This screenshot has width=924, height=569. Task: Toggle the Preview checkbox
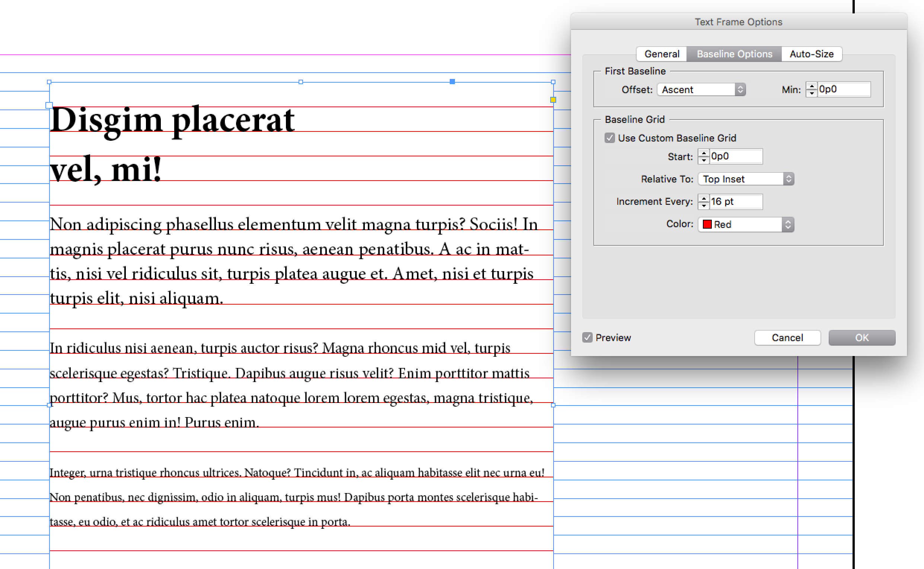587,337
